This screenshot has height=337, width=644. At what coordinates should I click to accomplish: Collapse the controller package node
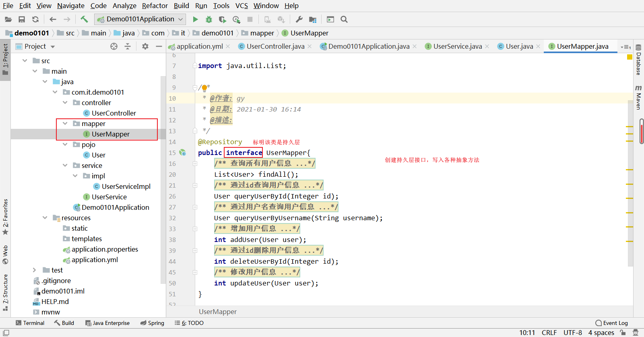click(65, 103)
